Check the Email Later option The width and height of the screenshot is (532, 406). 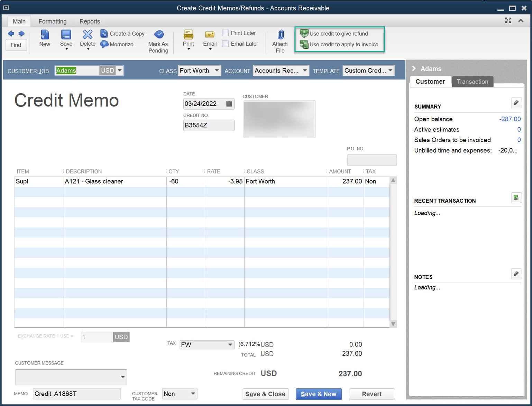[225, 44]
